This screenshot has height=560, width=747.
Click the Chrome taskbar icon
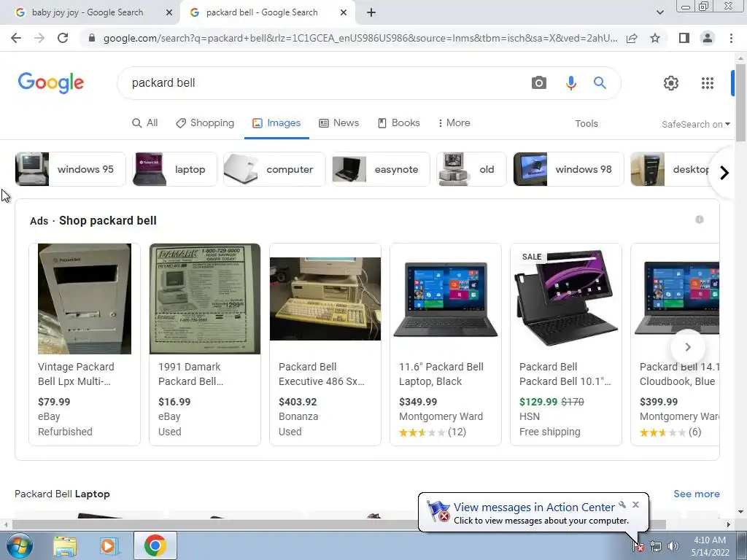(155, 545)
